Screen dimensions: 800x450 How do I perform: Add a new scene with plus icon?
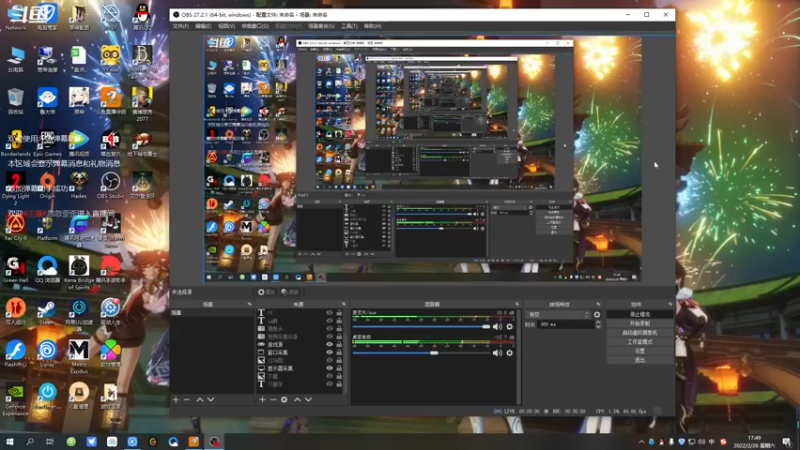point(176,399)
